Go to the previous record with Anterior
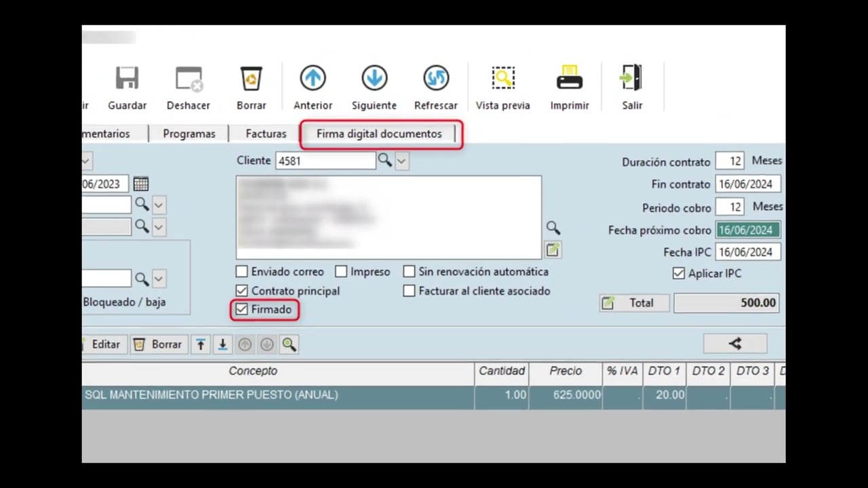The image size is (868, 488). (x=313, y=79)
